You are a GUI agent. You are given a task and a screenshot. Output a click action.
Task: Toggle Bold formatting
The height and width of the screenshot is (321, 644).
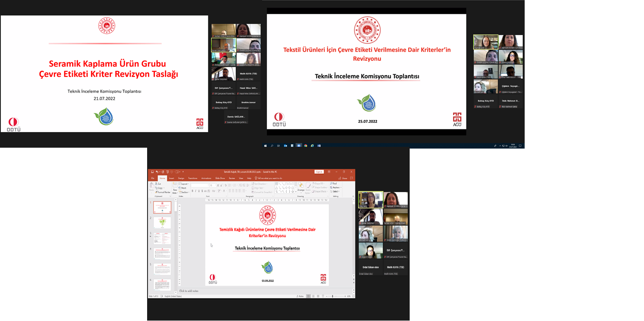pyautogui.click(x=192, y=191)
